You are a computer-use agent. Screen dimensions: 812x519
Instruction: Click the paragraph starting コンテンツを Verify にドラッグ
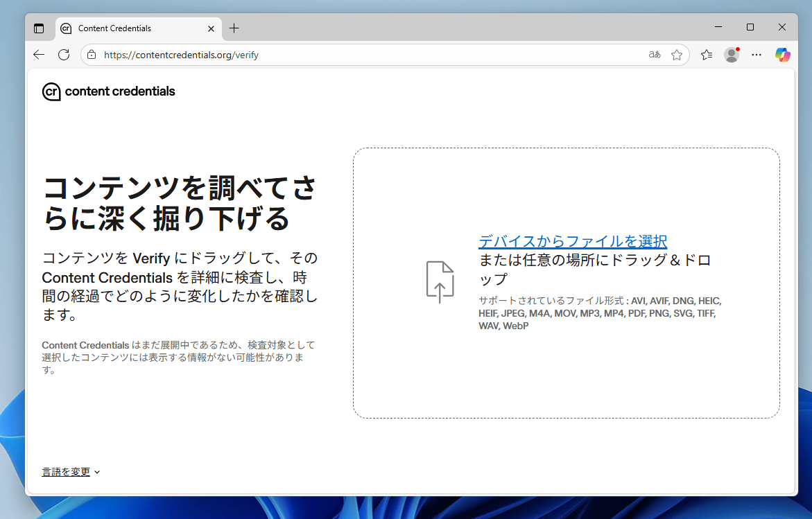[x=180, y=286]
